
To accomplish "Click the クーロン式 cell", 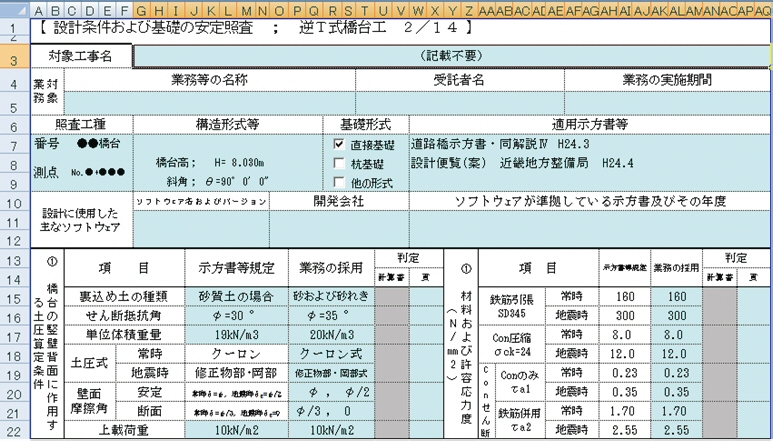I will click(x=331, y=354).
